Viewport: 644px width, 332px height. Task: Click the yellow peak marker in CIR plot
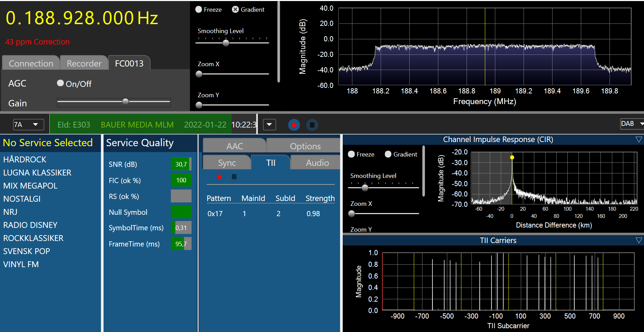point(512,158)
